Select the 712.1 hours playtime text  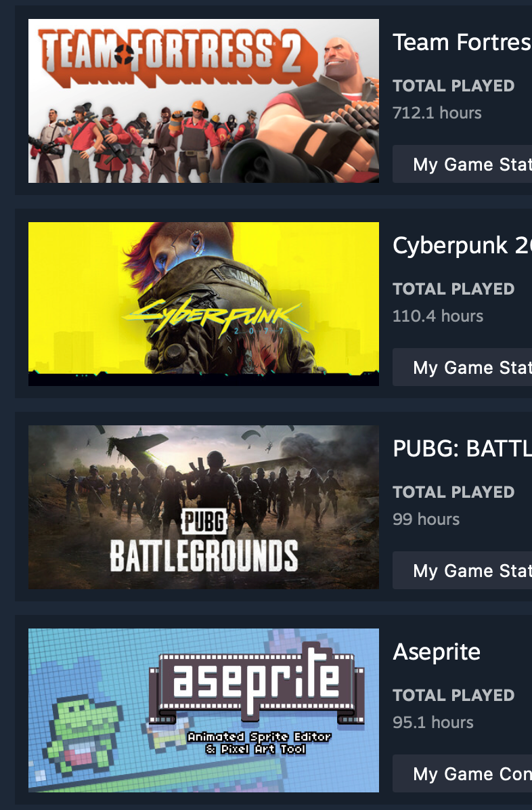coord(437,112)
